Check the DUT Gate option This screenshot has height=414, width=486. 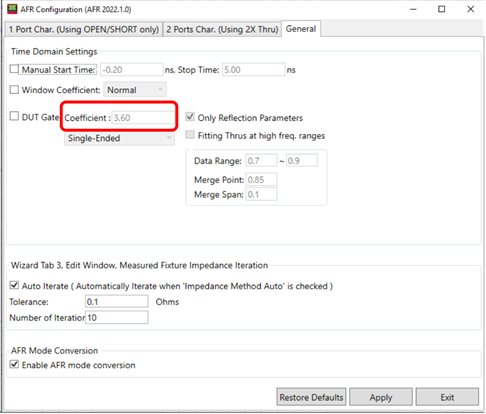click(x=14, y=116)
